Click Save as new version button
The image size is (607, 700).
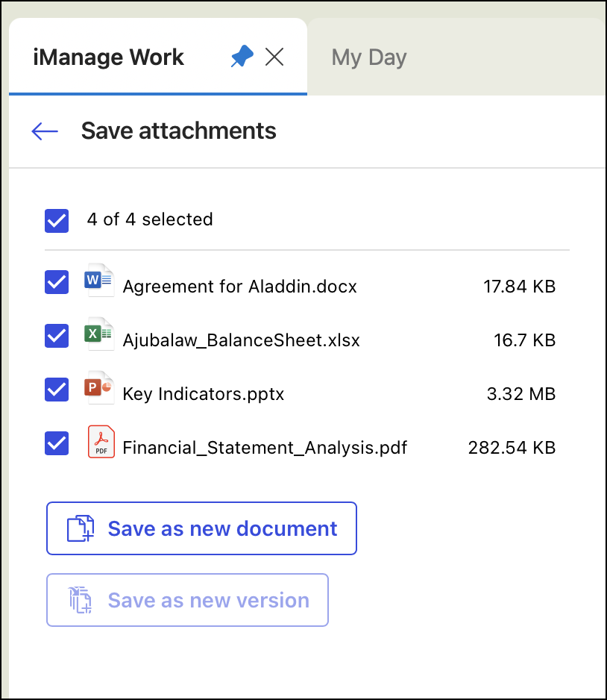pyautogui.click(x=187, y=600)
